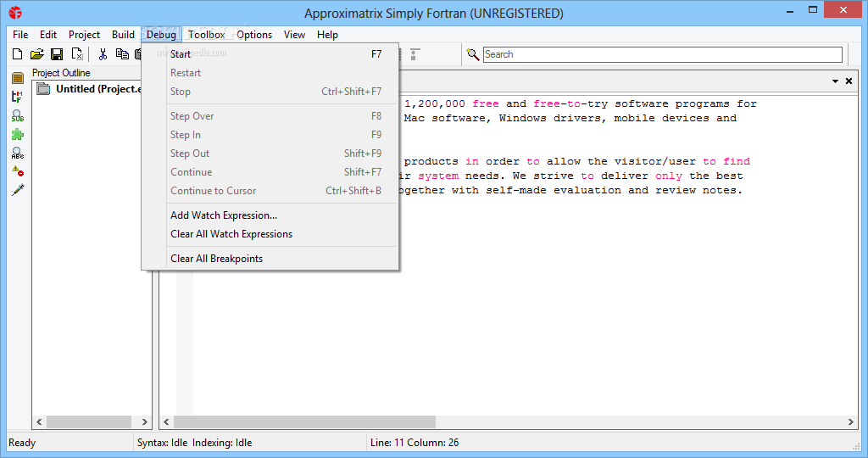Open the Project menu
The image size is (868, 458).
(x=84, y=34)
